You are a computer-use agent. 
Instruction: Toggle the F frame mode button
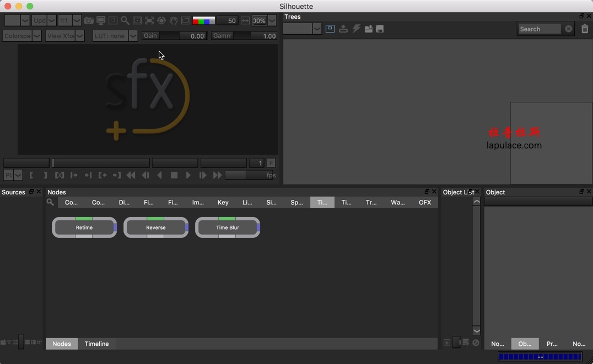point(271,163)
